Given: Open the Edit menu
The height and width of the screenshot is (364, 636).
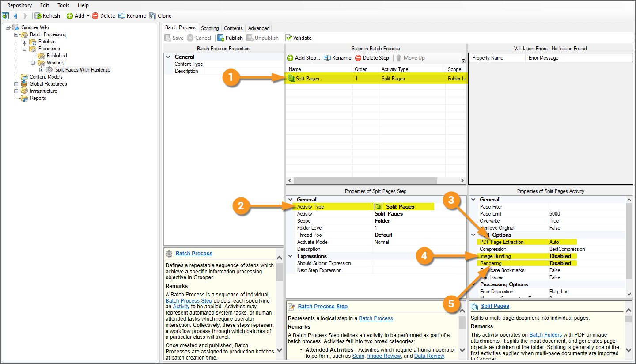Looking at the screenshot, I should tap(45, 5).
